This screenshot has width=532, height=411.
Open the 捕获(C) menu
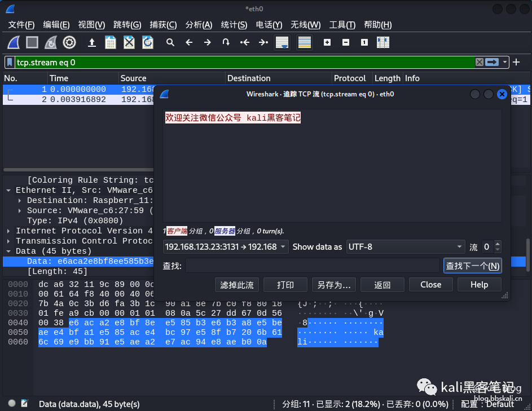pos(163,25)
